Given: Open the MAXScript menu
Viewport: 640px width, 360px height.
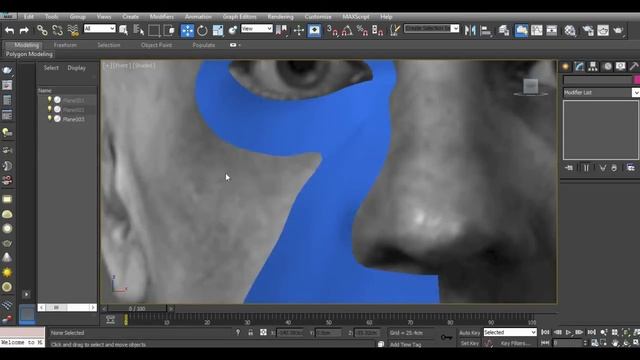Looking at the screenshot, I should [356, 17].
